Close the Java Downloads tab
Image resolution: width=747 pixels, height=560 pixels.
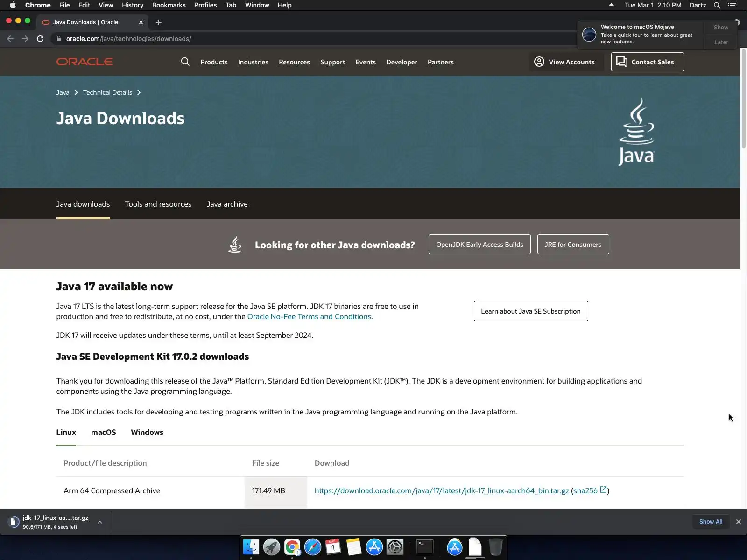coord(141,22)
